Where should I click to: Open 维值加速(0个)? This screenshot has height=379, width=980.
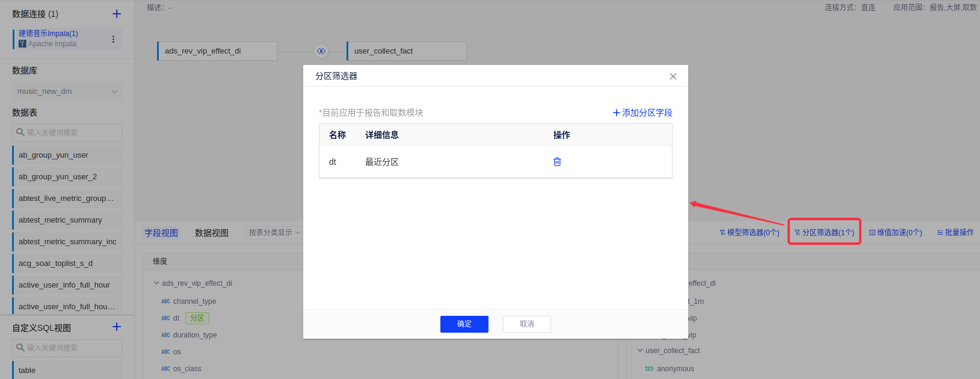(895, 232)
